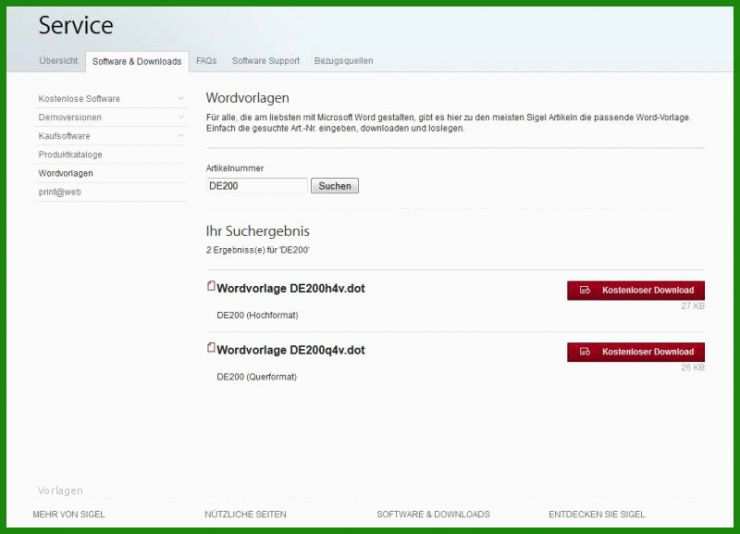740x534 pixels.
Task: Click the Suchen button
Action: [335, 186]
